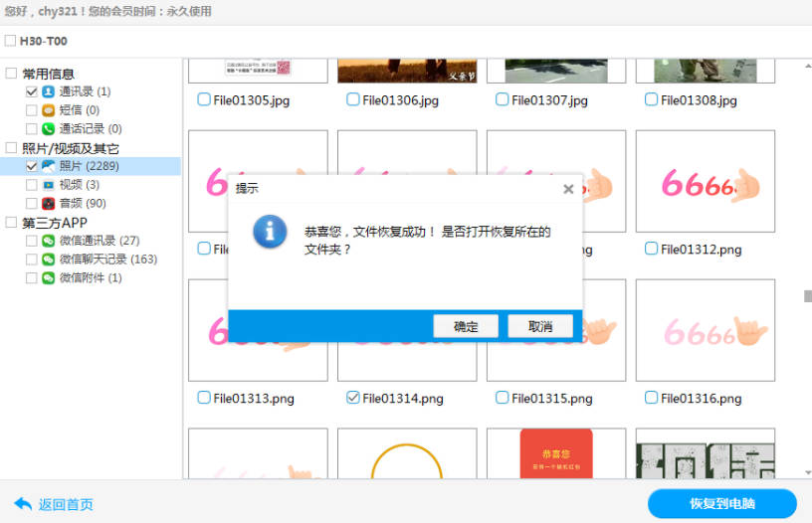Select File01307.jpg checkbox
Image resolution: width=812 pixels, height=523 pixels.
(503, 99)
